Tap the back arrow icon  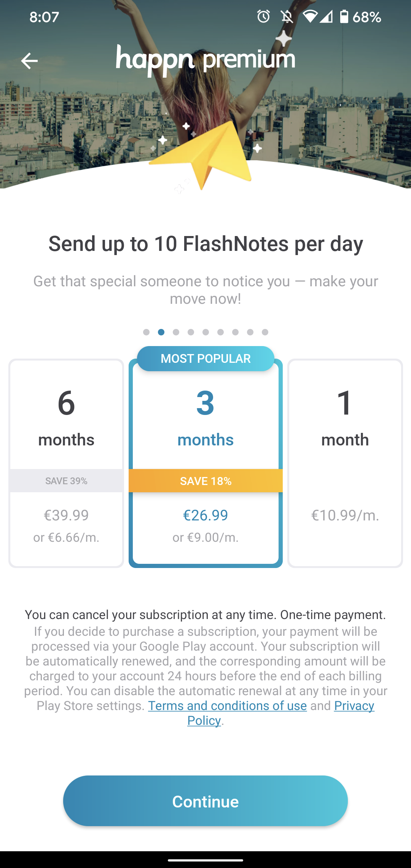tap(29, 61)
